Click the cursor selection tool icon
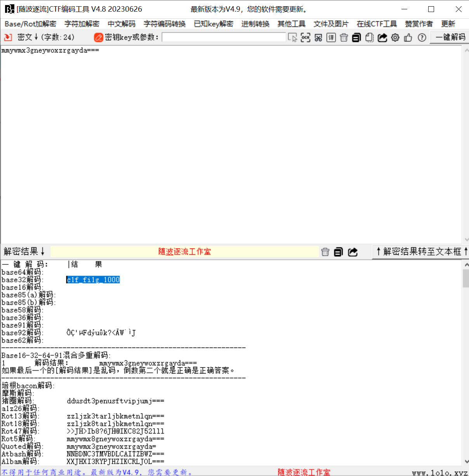This screenshot has width=469, height=476. click(x=292, y=38)
